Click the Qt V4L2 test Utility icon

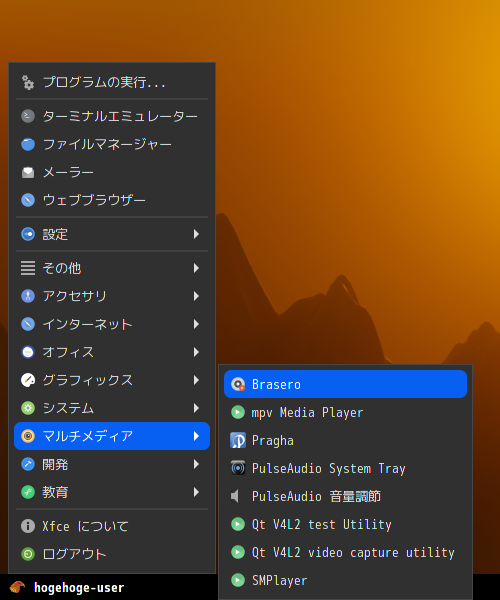coord(238,524)
